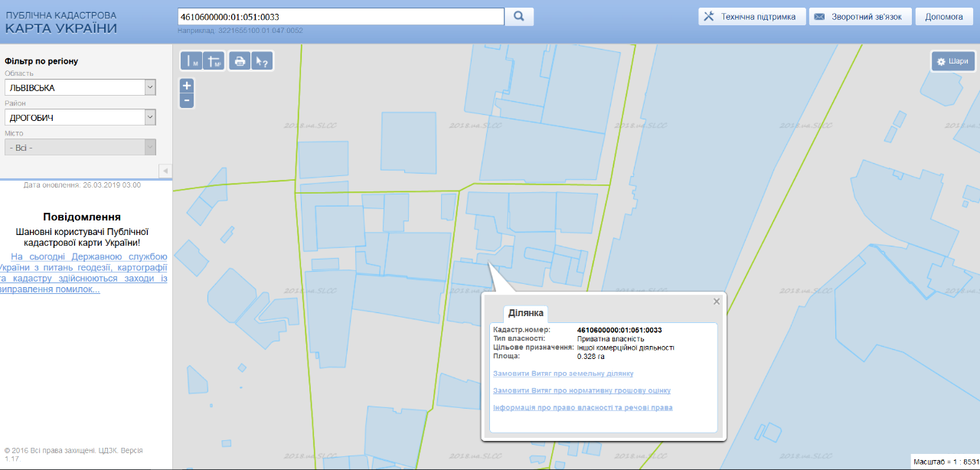Viewport: 980px width, 470px height.
Task: Select the Ділянка tab in popup
Action: point(526,313)
